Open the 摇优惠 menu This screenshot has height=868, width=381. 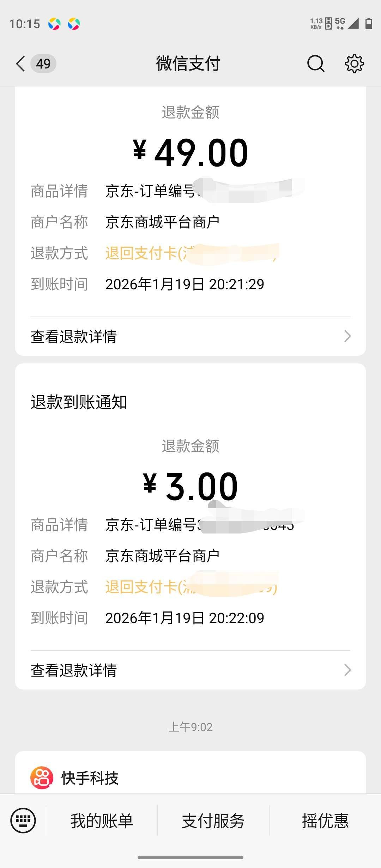[325, 821]
